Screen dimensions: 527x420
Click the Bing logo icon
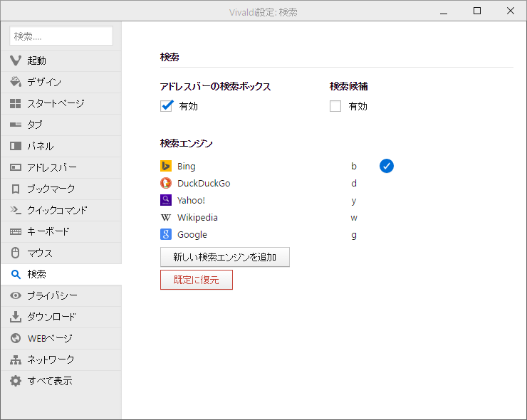[166, 166]
